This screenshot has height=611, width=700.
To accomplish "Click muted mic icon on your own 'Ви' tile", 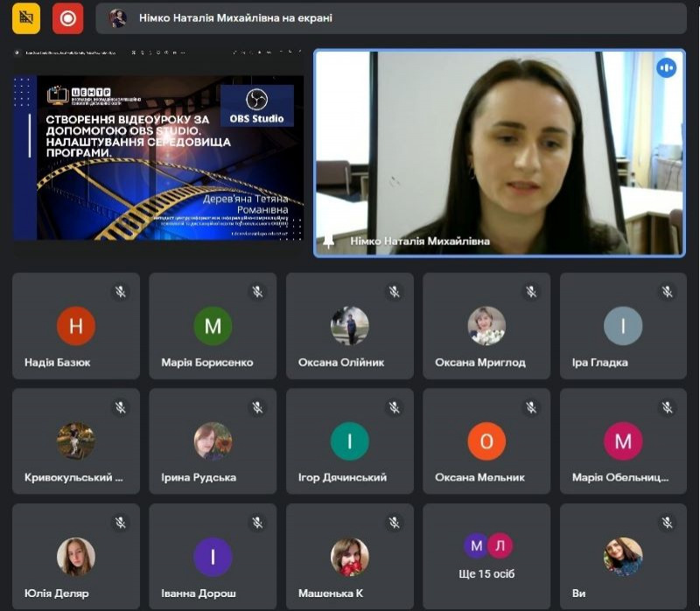I will tap(668, 523).
